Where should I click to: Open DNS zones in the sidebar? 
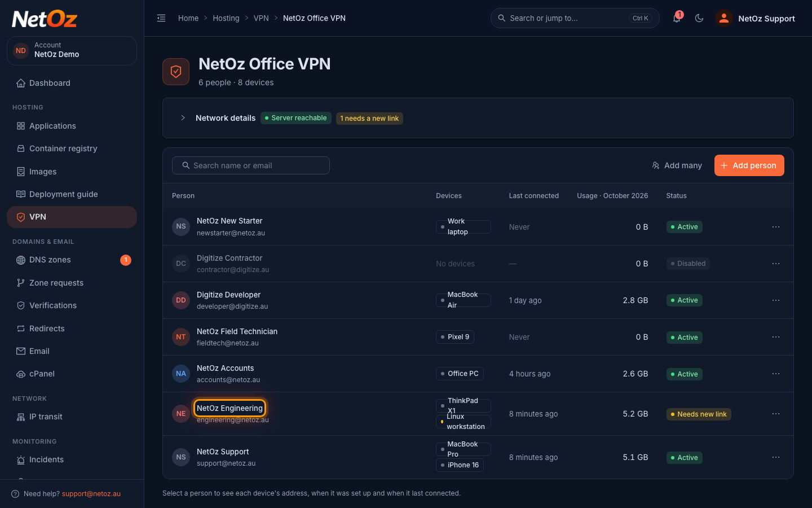72,260
